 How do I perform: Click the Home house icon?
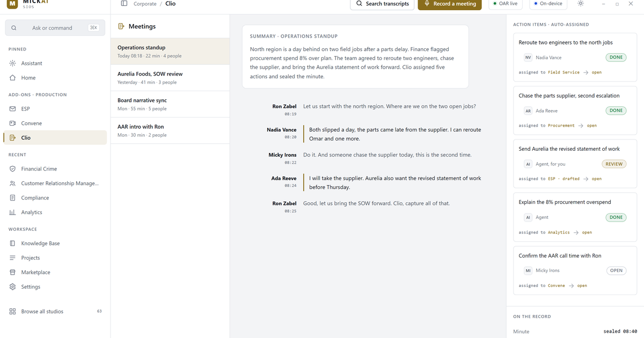click(x=12, y=78)
